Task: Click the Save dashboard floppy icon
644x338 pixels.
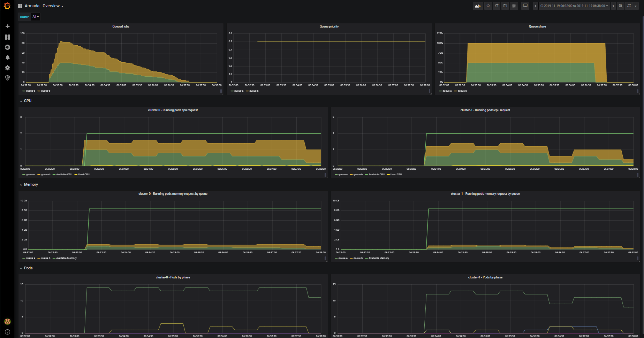Action: coord(505,6)
